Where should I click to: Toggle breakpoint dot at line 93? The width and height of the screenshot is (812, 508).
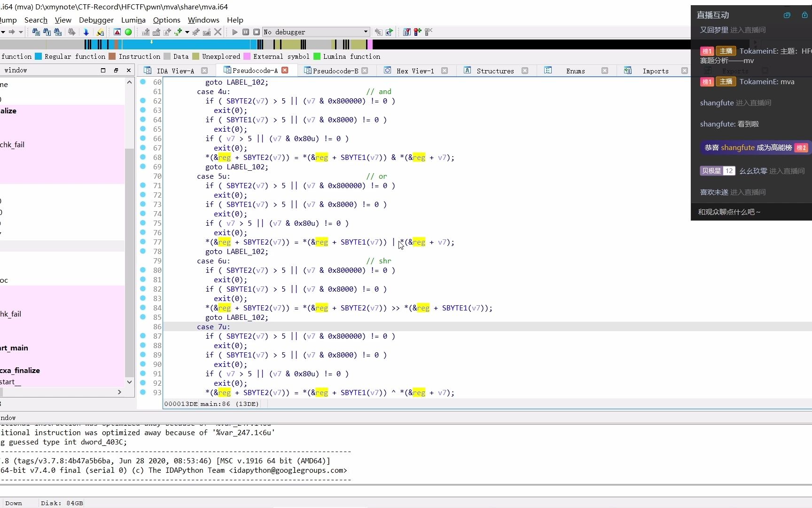[143, 392]
